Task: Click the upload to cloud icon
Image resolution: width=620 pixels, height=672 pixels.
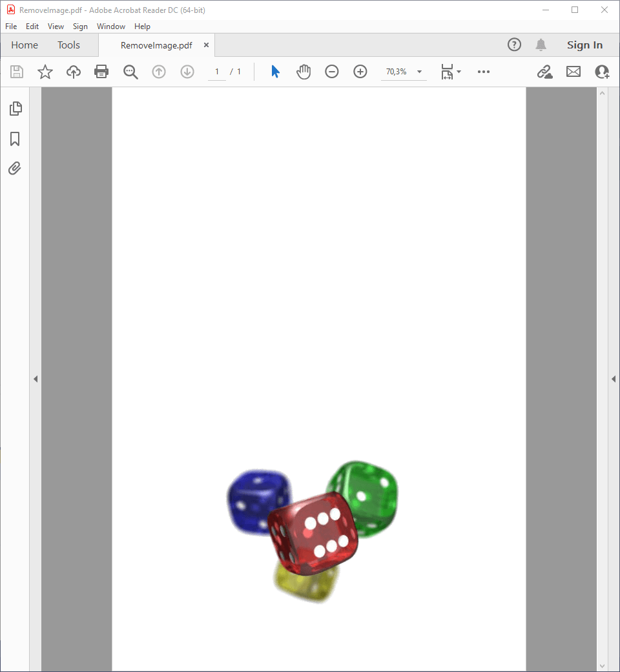Action: click(74, 72)
